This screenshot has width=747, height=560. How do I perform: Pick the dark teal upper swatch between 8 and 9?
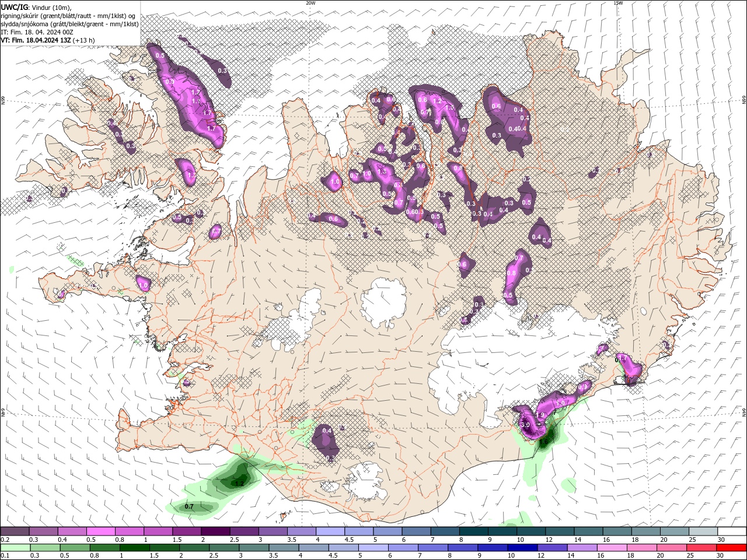click(473, 531)
